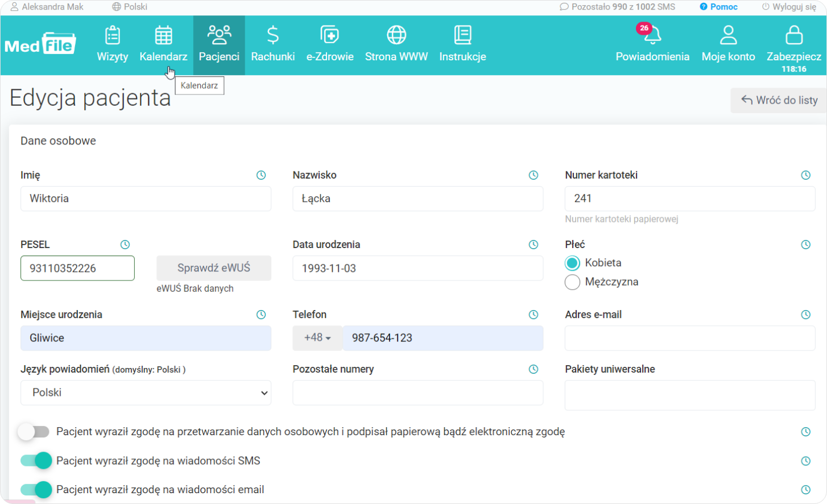Show history clock for SMS consent
The image size is (827, 504).
click(x=806, y=461)
